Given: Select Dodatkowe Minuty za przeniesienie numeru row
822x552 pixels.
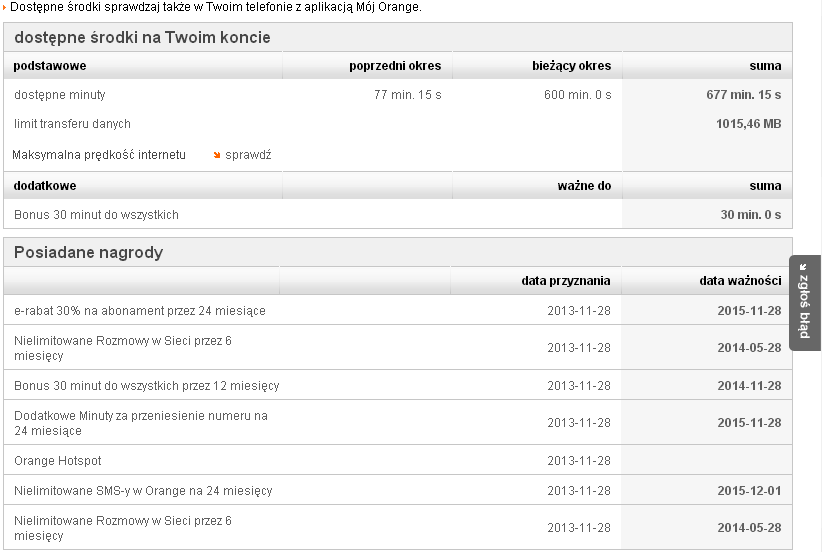Looking at the screenshot, I should (141, 423).
